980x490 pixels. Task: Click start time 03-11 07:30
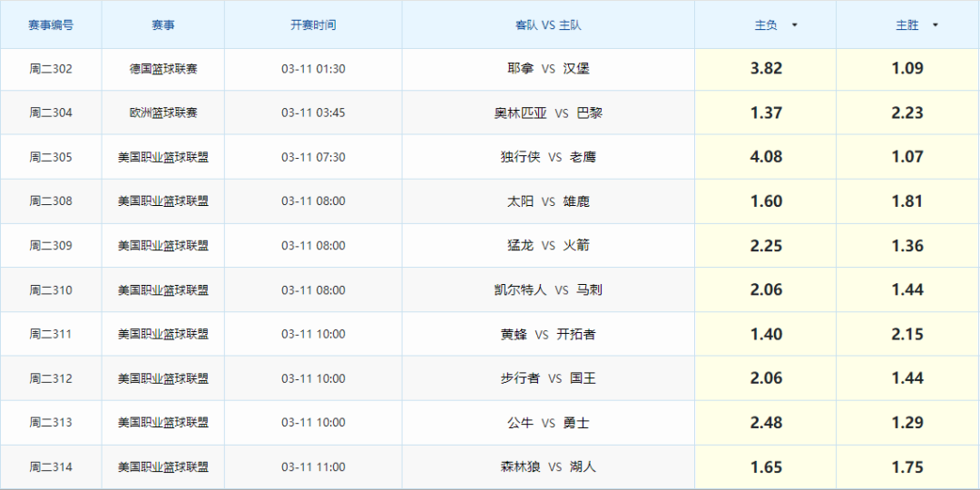tap(313, 158)
